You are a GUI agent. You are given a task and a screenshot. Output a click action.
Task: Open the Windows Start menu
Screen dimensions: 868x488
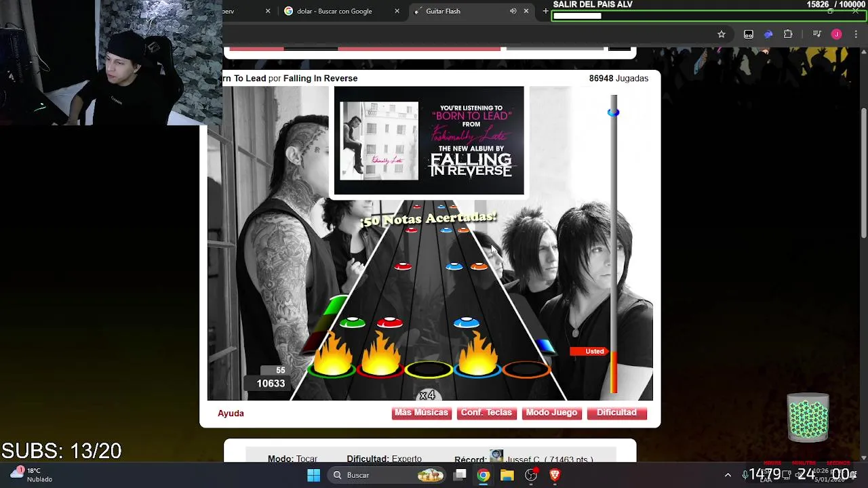tap(313, 475)
